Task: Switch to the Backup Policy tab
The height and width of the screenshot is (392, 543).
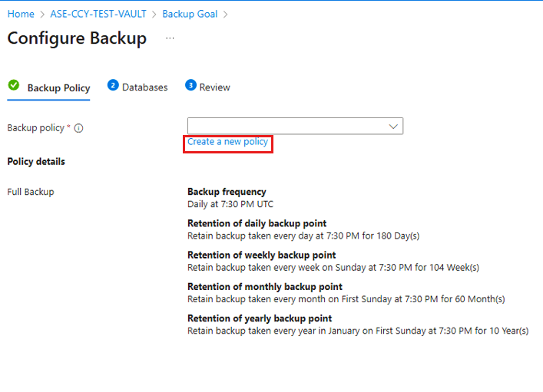Action: click(58, 87)
